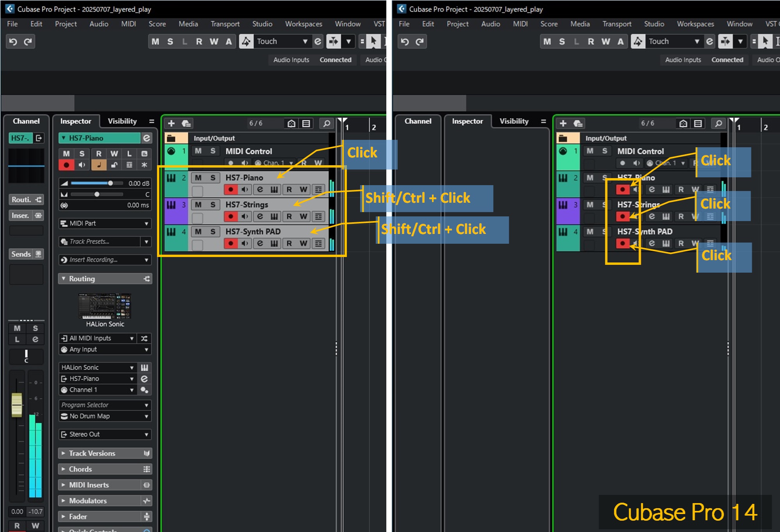Click Inser. button in left Channel panel
The height and width of the screenshot is (532, 780).
pyautogui.click(x=26, y=216)
